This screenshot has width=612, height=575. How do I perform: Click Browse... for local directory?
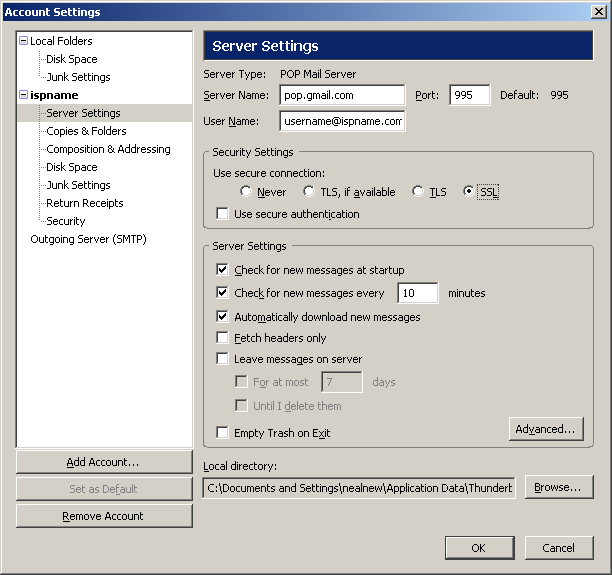[559, 487]
